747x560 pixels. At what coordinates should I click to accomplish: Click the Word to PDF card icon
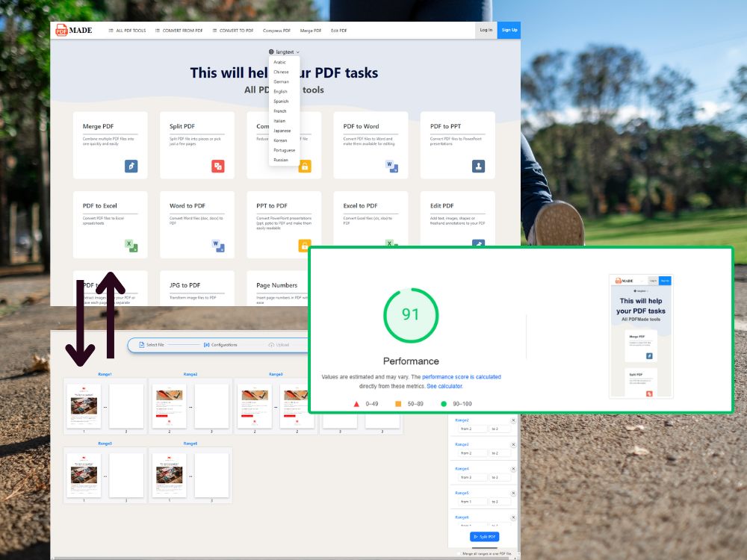tap(217, 246)
